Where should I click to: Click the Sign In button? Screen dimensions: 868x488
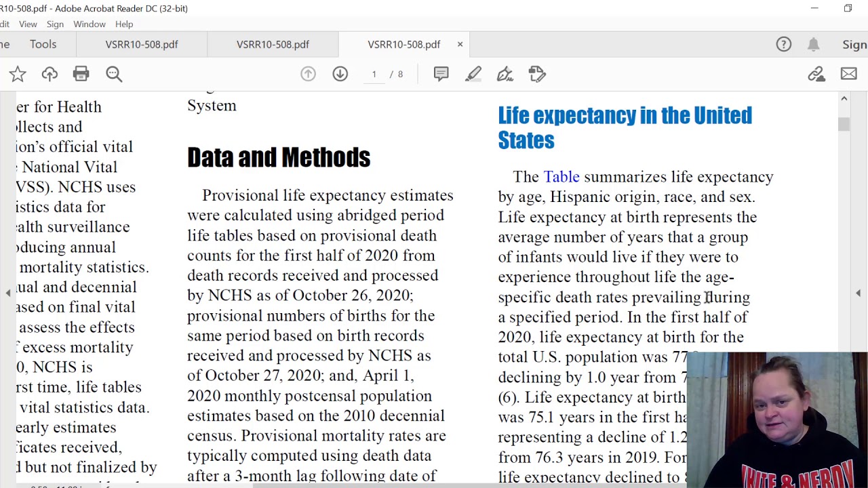tap(854, 45)
